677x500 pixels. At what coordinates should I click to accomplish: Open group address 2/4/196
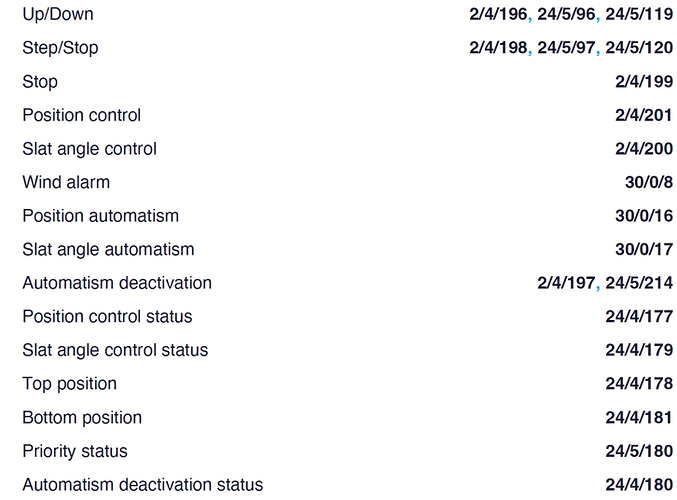click(x=498, y=14)
